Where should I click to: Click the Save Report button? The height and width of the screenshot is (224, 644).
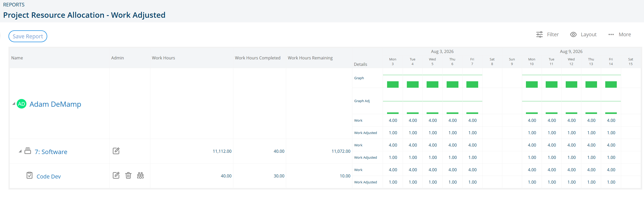point(28,36)
